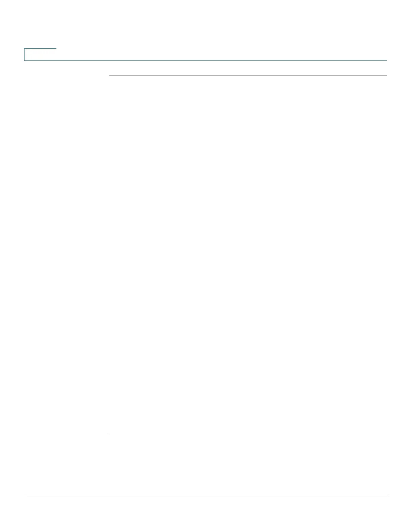Click the blank area between black rules
The width and height of the screenshot is (411, 532).
[x=248, y=255]
